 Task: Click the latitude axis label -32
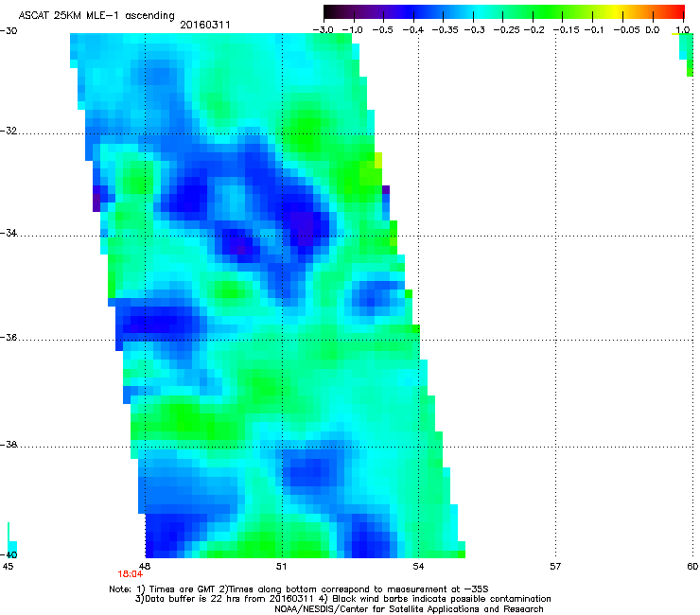click(9, 131)
